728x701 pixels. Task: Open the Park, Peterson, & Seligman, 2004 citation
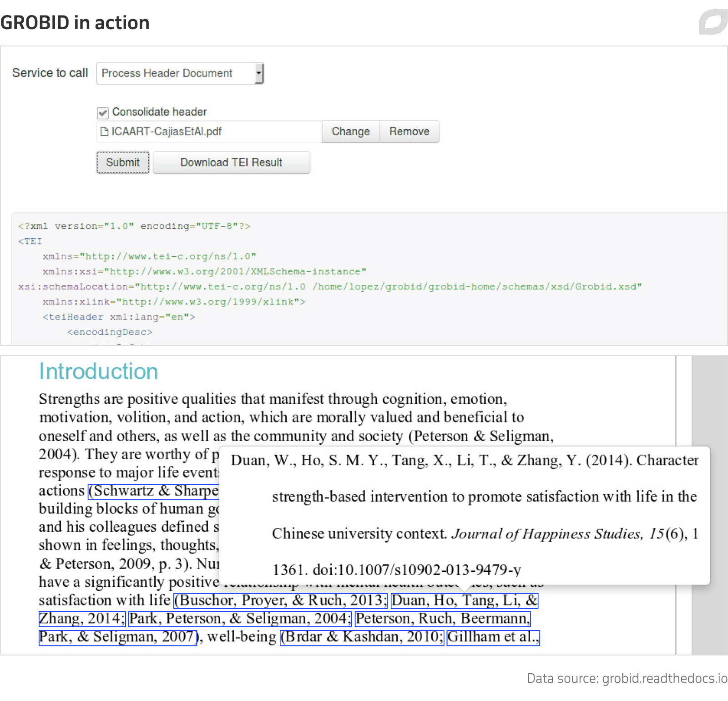coord(240,619)
